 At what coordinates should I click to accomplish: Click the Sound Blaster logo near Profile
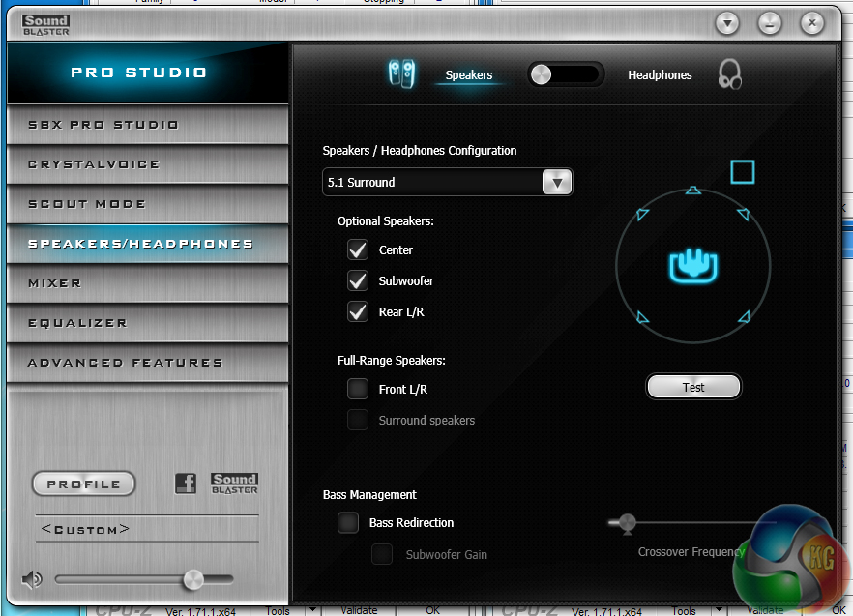click(234, 484)
